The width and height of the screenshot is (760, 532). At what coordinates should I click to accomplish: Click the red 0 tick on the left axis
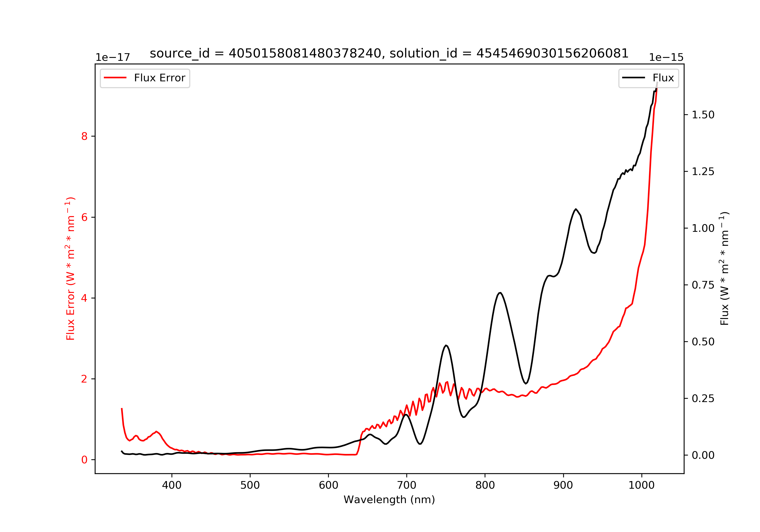click(84, 460)
